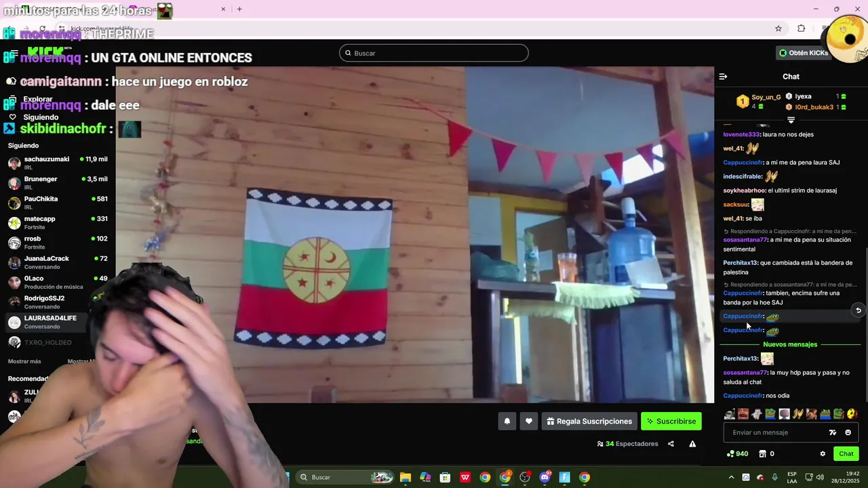Expand the chat leaderboard with the small arrow
This screenshot has height=488, width=868.
point(791,120)
